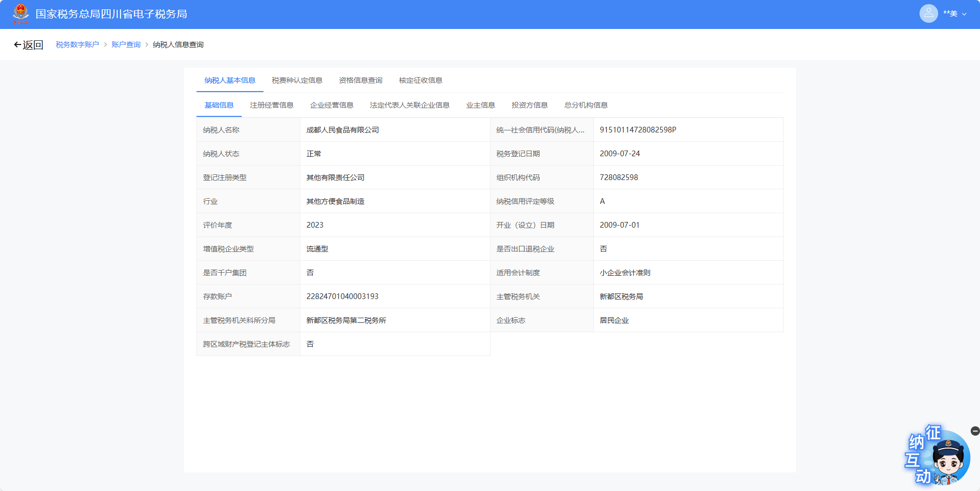Show 法定代表人关联企业信息 sub-tab

[409, 105]
